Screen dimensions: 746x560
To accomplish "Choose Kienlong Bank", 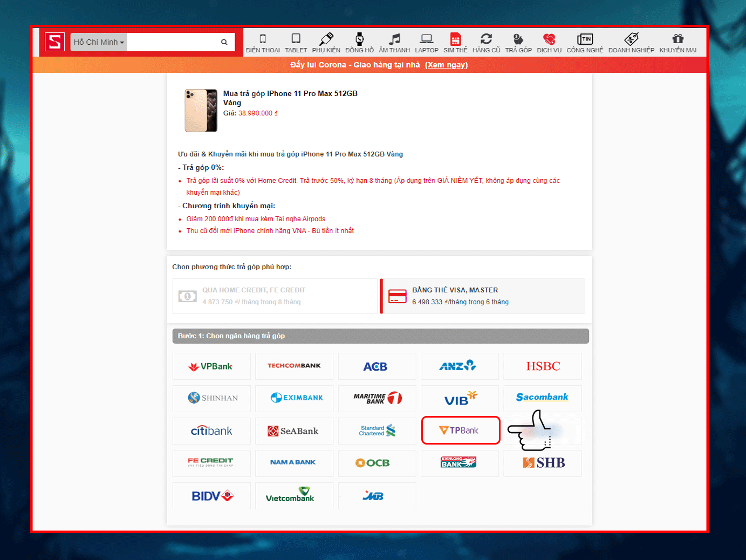I will tap(460, 463).
